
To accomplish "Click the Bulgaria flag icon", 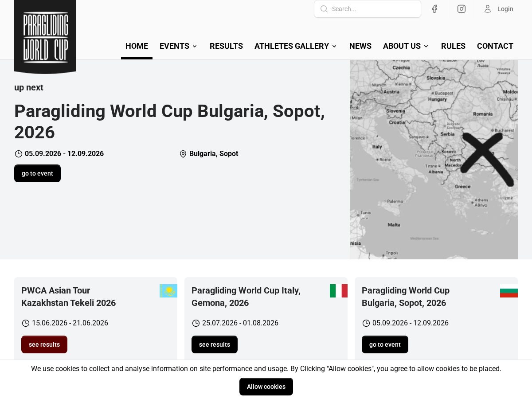I will [509, 291].
